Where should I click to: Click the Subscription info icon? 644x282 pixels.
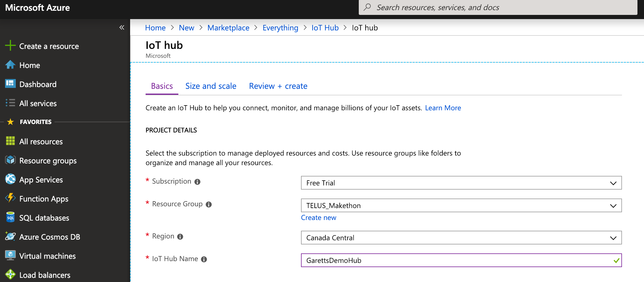pyautogui.click(x=197, y=182)
